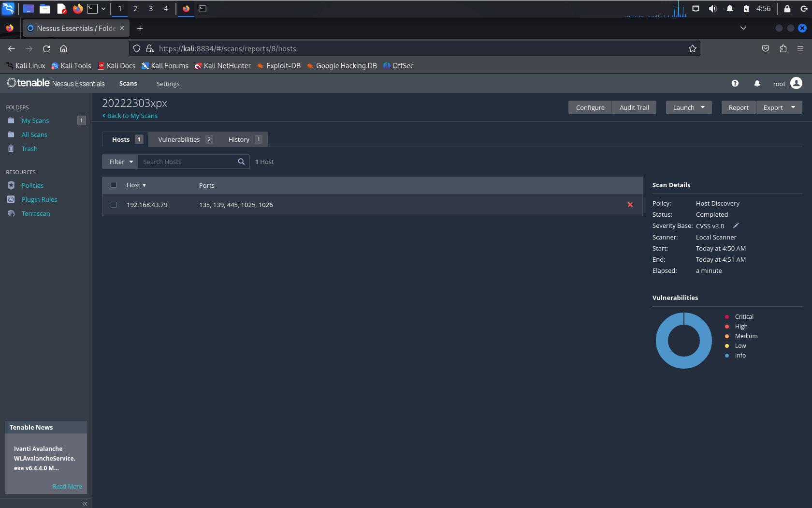Image resolution: width=812 pixels, height=508 pixels.
Task: Check the box for host 192.168.43.79
Action: point(114,205)
